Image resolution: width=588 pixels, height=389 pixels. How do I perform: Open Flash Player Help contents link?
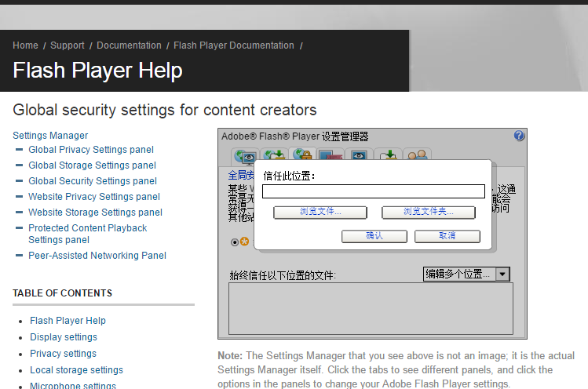(68, 321)
